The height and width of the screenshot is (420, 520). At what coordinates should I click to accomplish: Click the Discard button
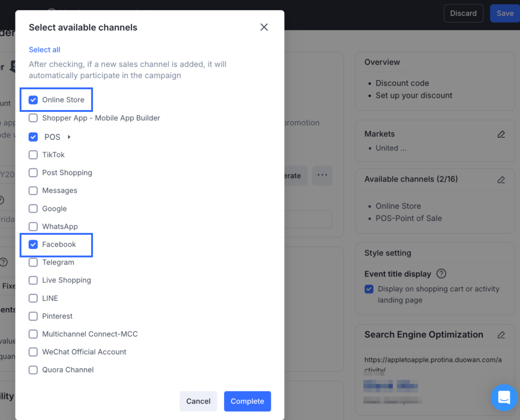(463, 13)
